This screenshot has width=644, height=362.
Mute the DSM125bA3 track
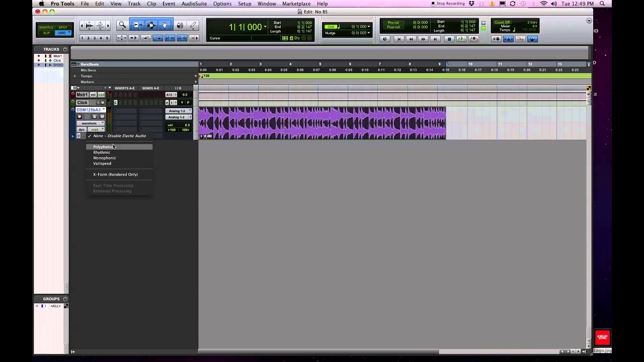click(x=102, y=117)
